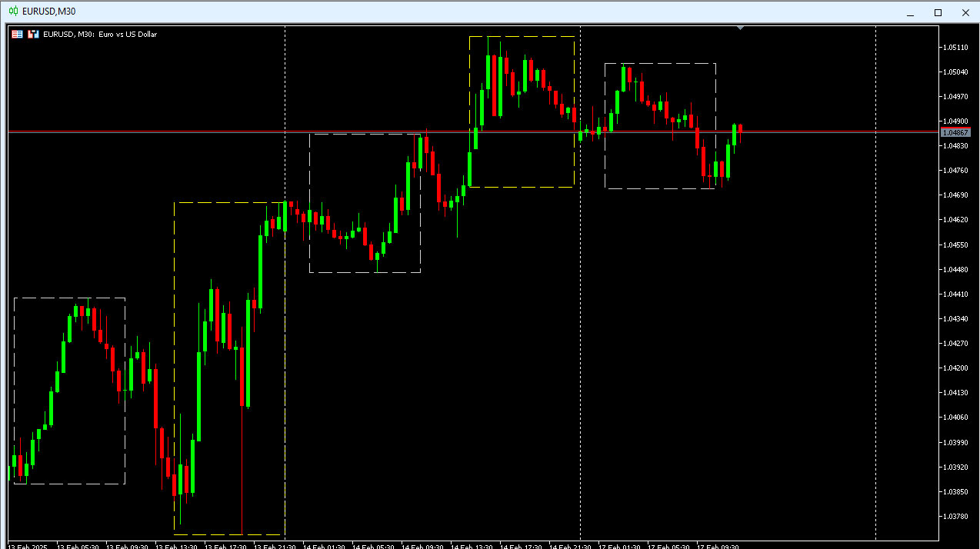Click the 13 Feb 2025 date label
The width and height of the screenshot is (980, 549).
28,545
